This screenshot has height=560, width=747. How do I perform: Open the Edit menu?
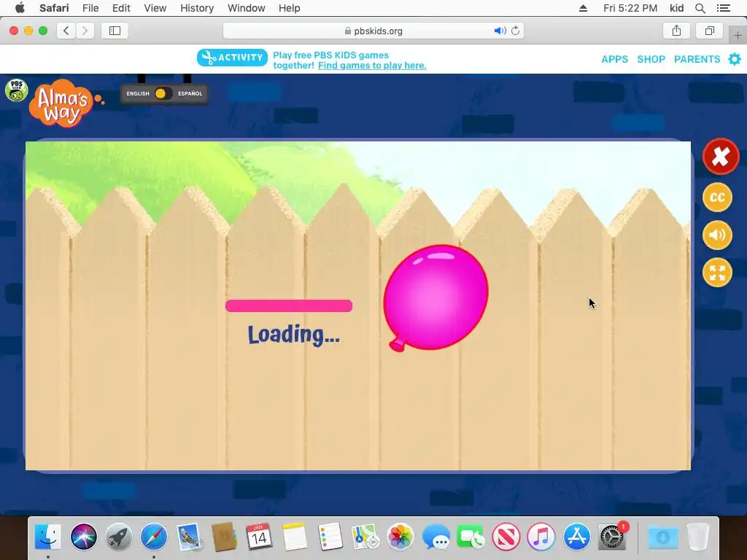click(x=122, y=8)
